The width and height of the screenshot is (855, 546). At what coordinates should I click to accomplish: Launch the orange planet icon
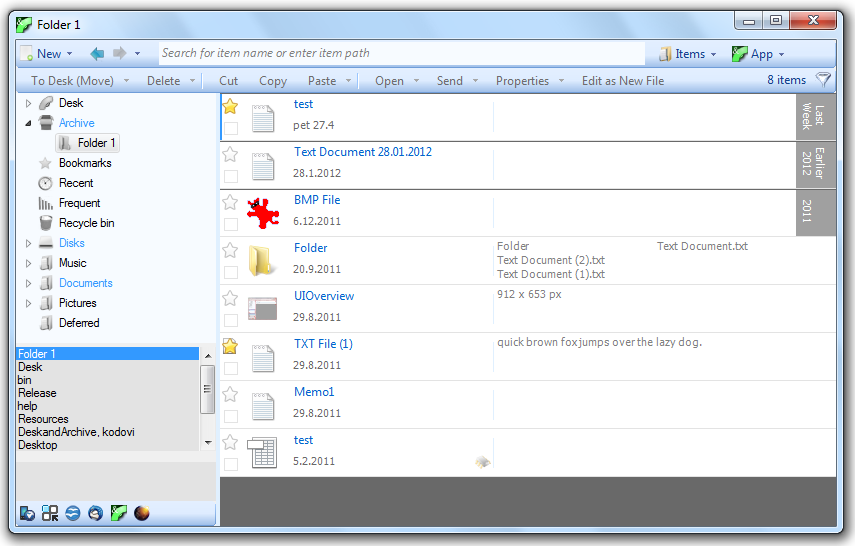[x=142, y=513]
